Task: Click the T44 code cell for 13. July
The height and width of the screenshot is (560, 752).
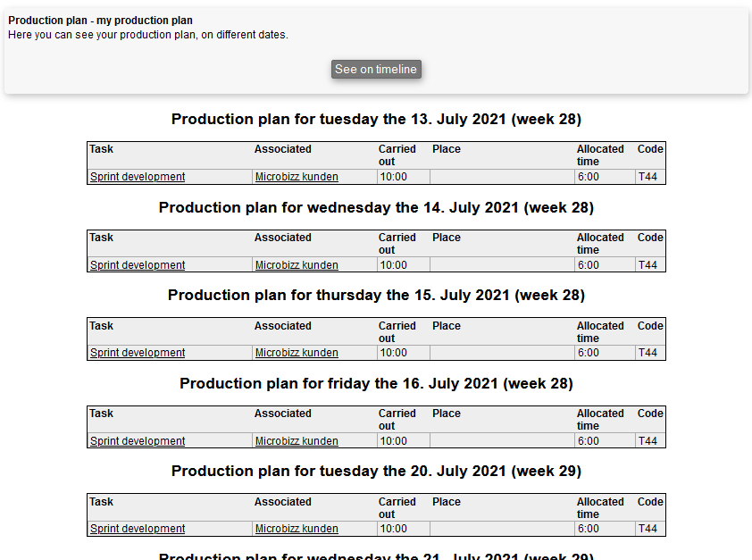Action: 648,177
